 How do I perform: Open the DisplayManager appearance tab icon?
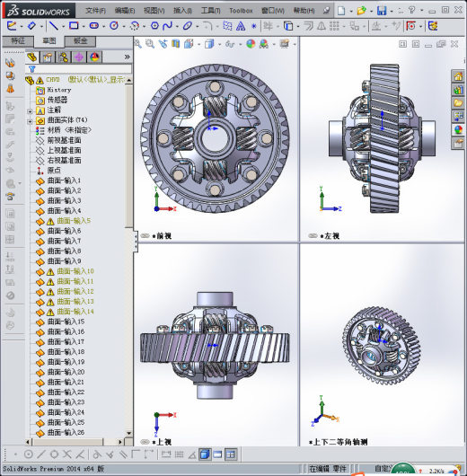click(94, 57)
